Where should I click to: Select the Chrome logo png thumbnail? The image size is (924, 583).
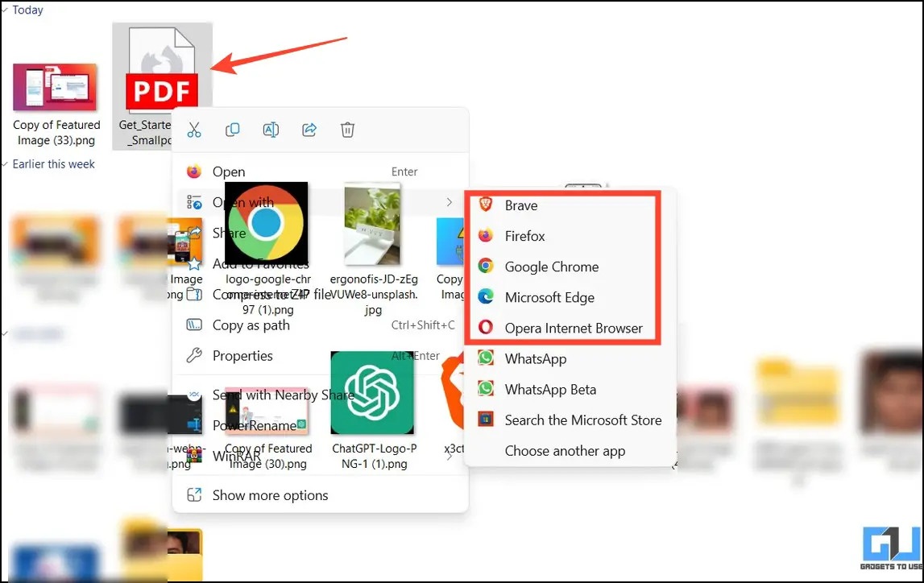click(267, 223)
